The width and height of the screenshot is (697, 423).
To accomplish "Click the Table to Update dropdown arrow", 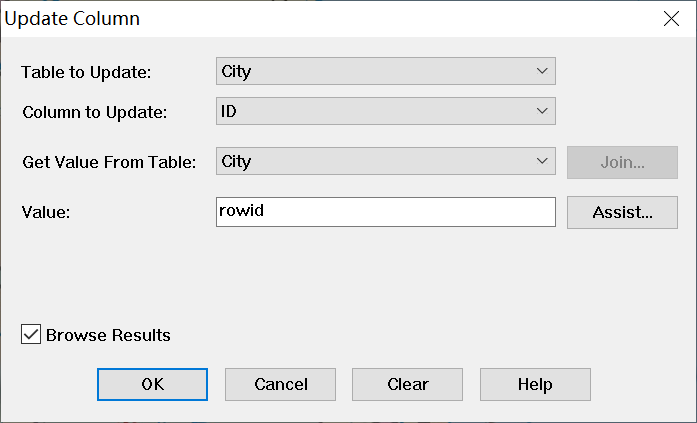I will 542,72.
